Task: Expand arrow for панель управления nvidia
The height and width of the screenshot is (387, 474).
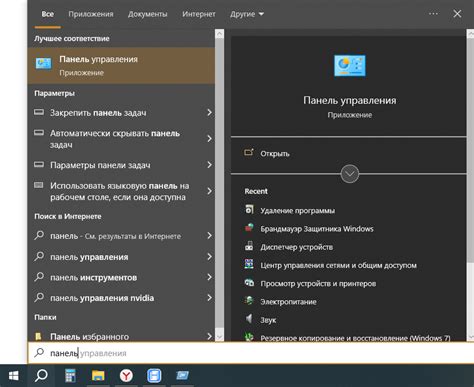Action: coord(209,298)
